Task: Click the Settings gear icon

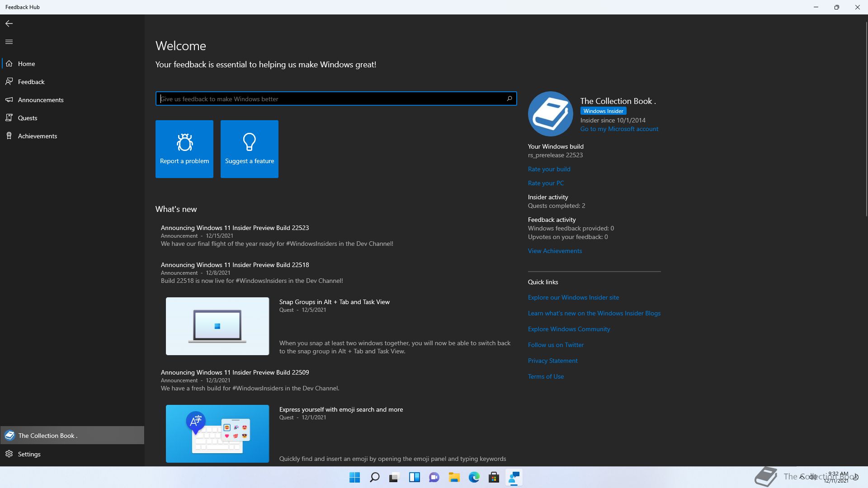Action: (x=9, y=454)
